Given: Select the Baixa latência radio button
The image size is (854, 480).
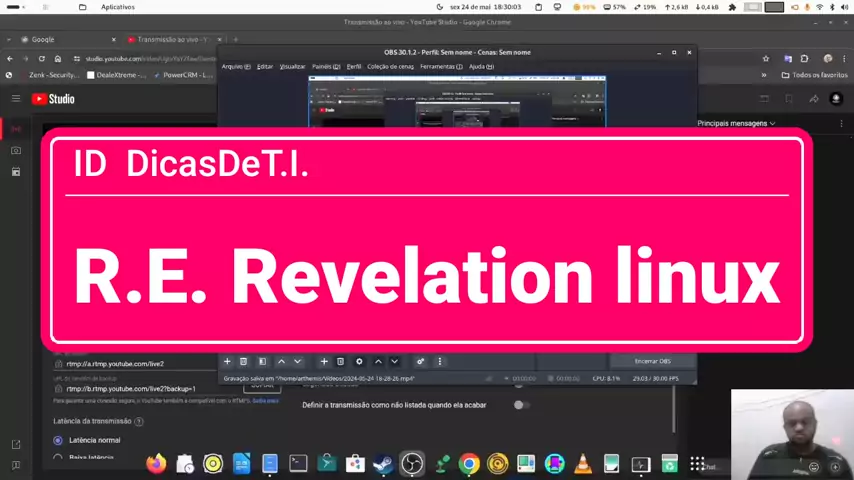Looking at the screenshot, I should (58, 458).
